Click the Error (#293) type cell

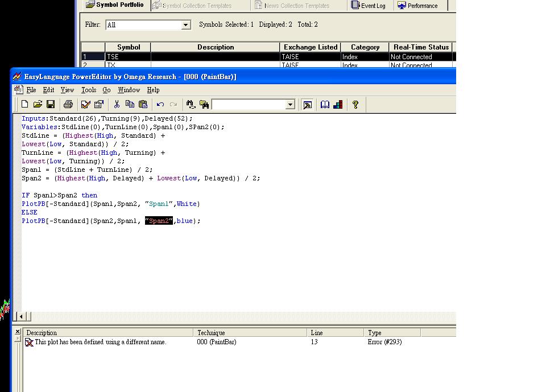pyautogui.click(x=385, y=342)
